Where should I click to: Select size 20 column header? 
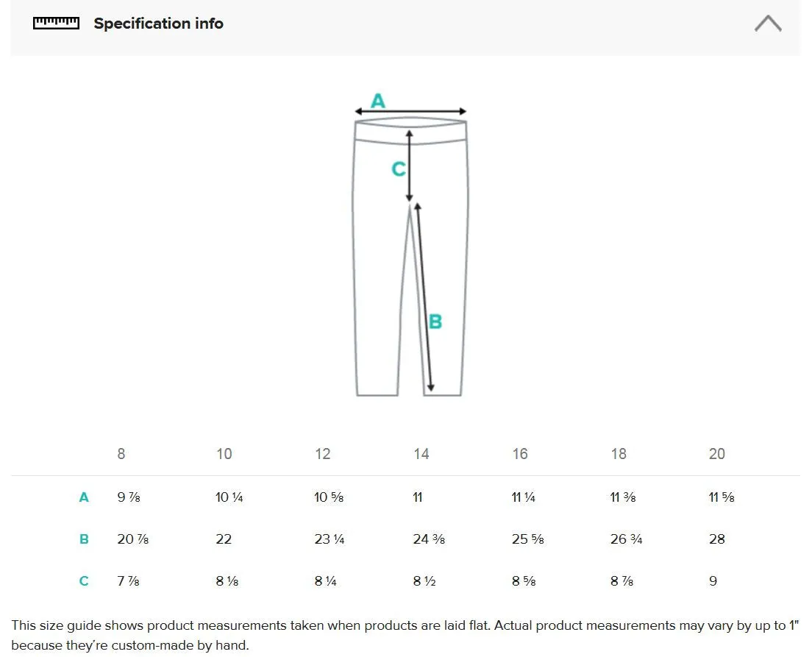[x=716, y=454]
